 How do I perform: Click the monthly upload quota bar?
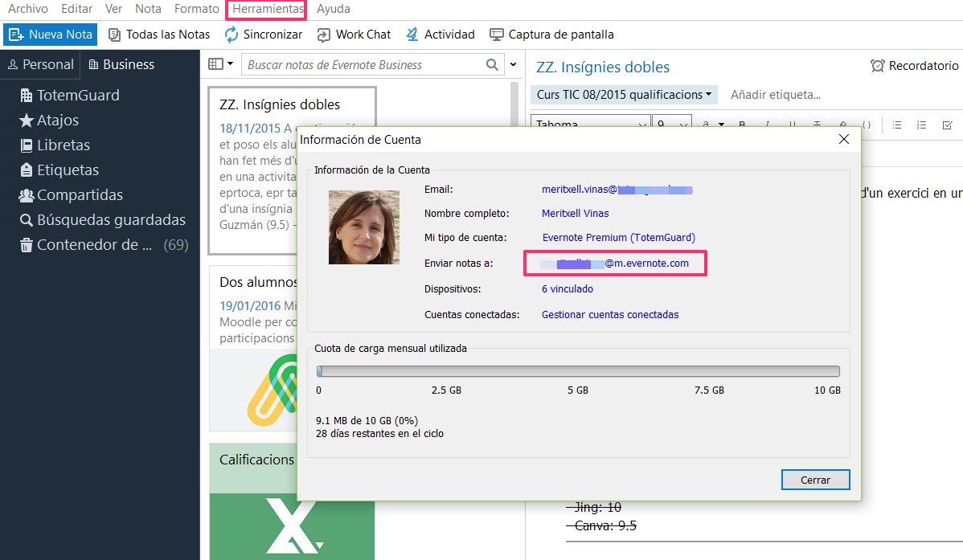[x=578, y=371]
